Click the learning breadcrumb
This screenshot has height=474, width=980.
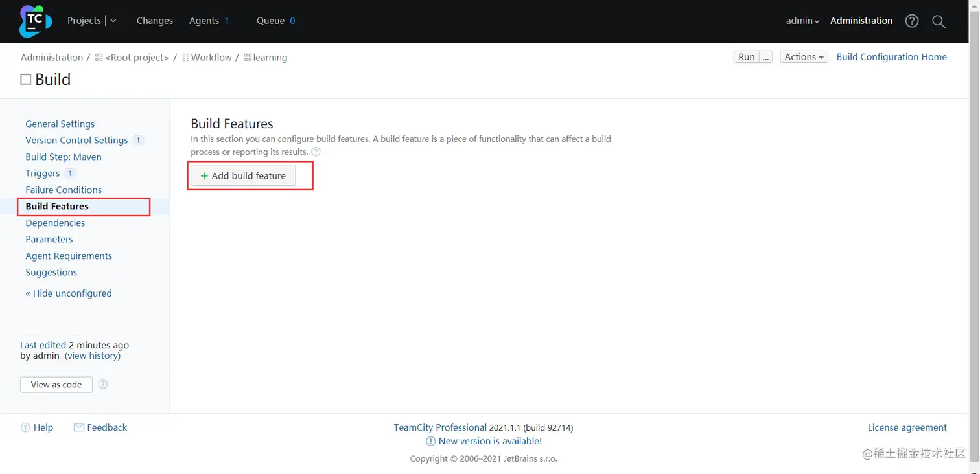tap(270, 58)
